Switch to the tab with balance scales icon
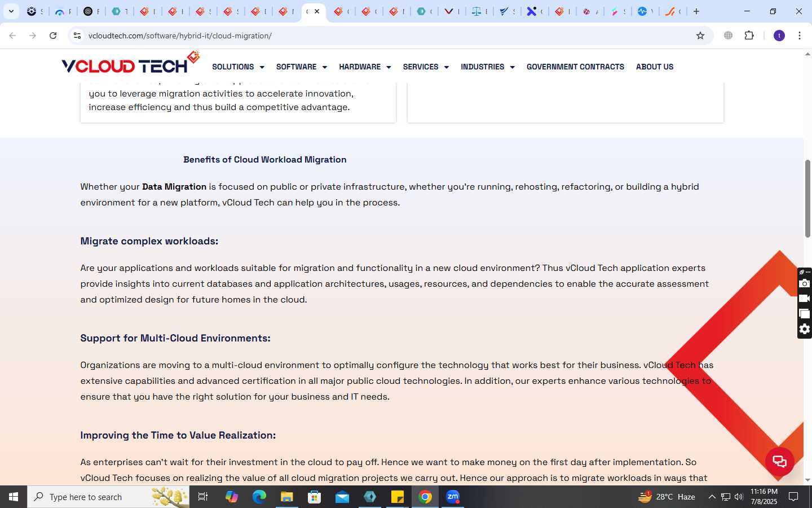The height and width of the screenshot is (508, 812). pyautogui.click(x=477, y=11)
